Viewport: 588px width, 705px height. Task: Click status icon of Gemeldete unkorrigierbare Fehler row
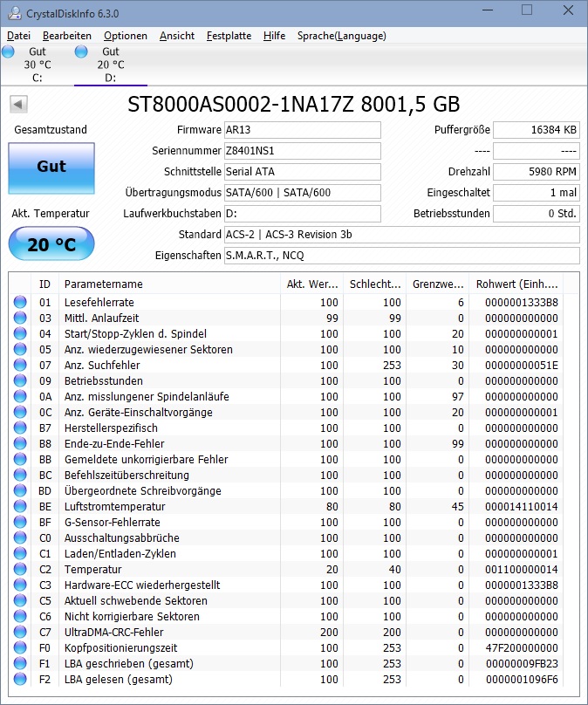[x=20, y=460]
